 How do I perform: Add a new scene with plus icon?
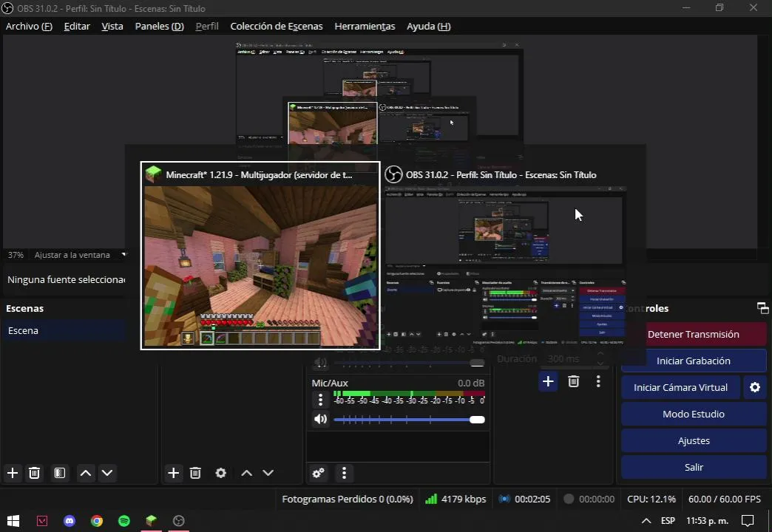13,473
